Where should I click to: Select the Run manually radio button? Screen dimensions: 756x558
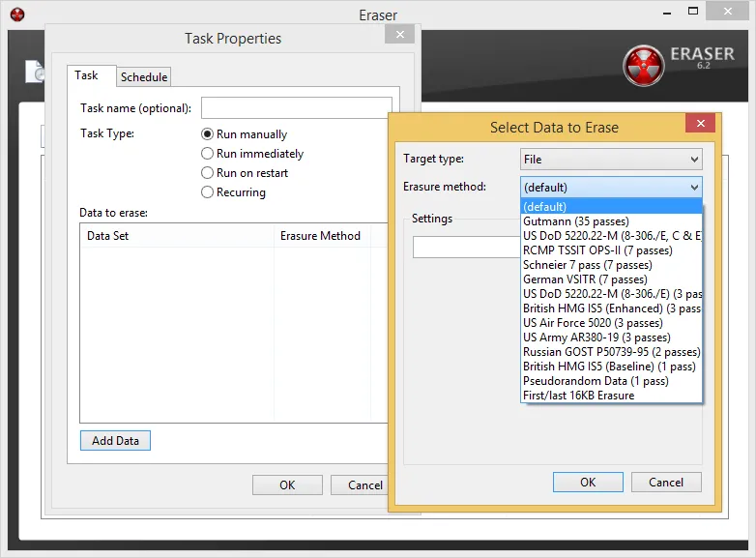(207, 134)
